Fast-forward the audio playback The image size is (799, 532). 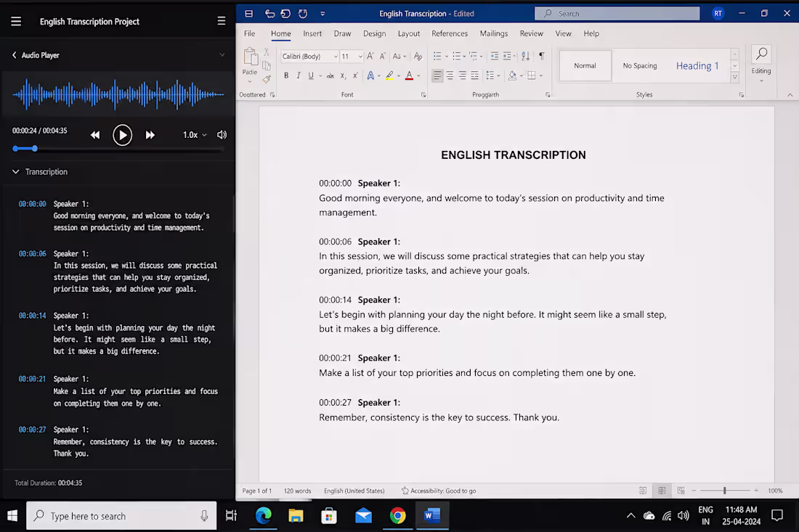[150, 135]
